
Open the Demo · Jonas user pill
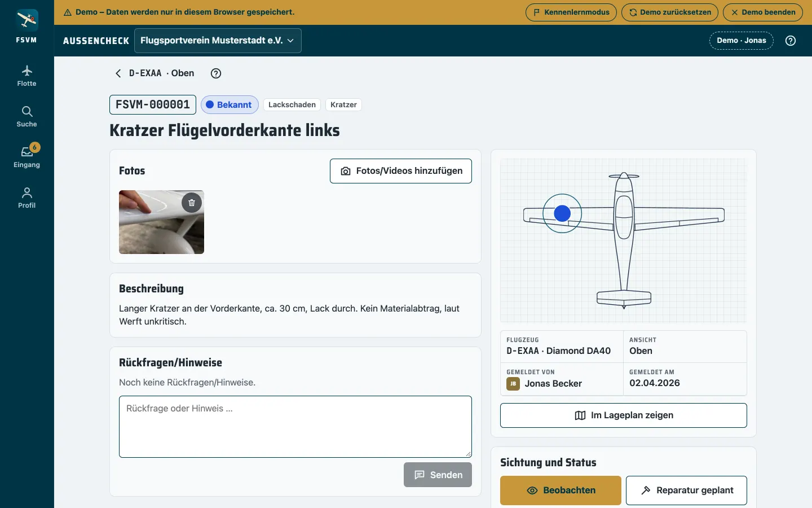coord(741,41)
